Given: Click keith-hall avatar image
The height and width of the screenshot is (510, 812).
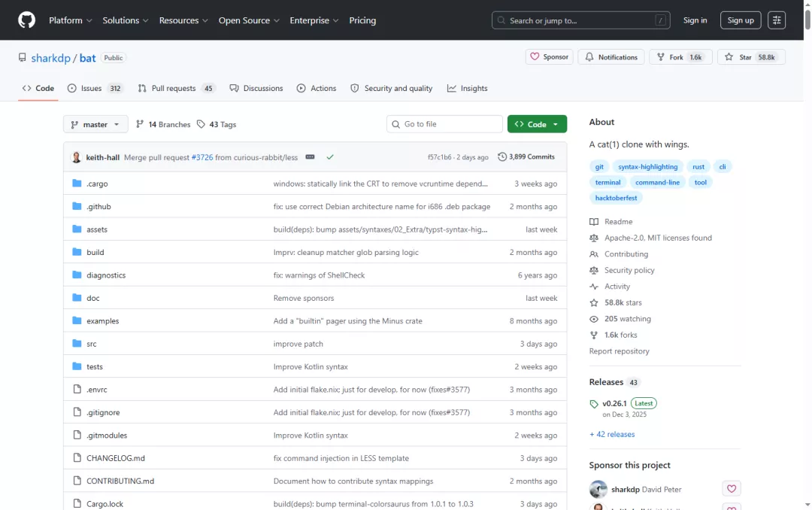Looking at the screenshot, I should point(76,157).
